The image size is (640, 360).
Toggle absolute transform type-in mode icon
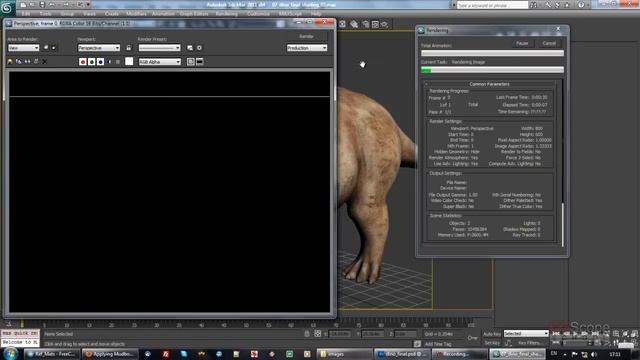[318, 334]
